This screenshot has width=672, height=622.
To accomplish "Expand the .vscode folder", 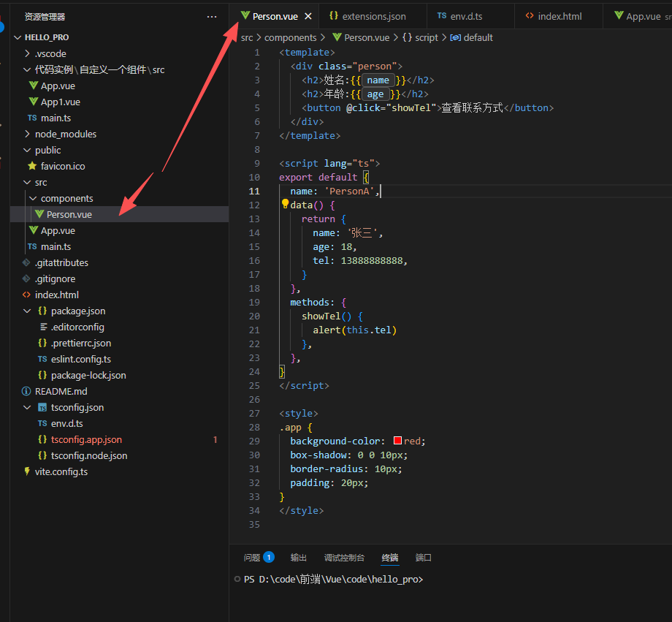I will [x=28, y=53].
